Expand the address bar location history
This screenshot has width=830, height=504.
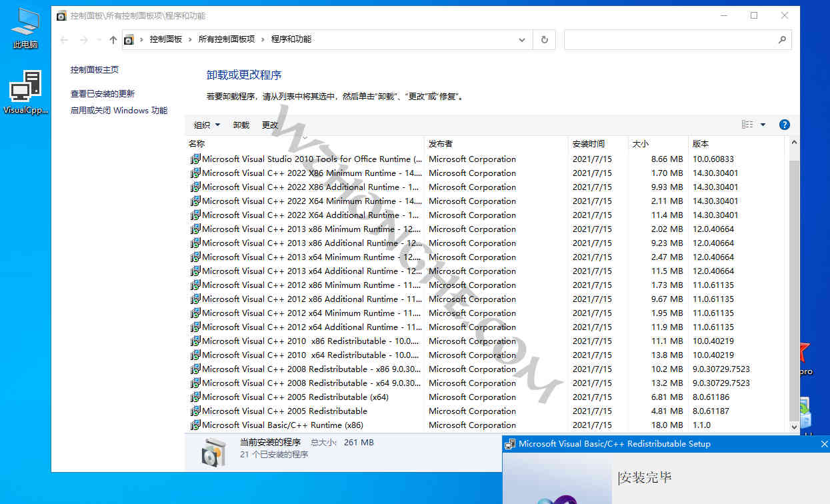(522, 39)
